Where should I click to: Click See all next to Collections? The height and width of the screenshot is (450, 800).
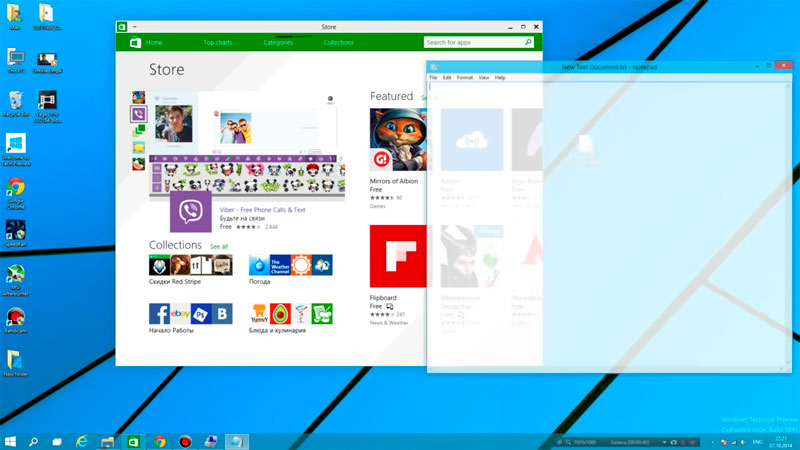point(219,246)
